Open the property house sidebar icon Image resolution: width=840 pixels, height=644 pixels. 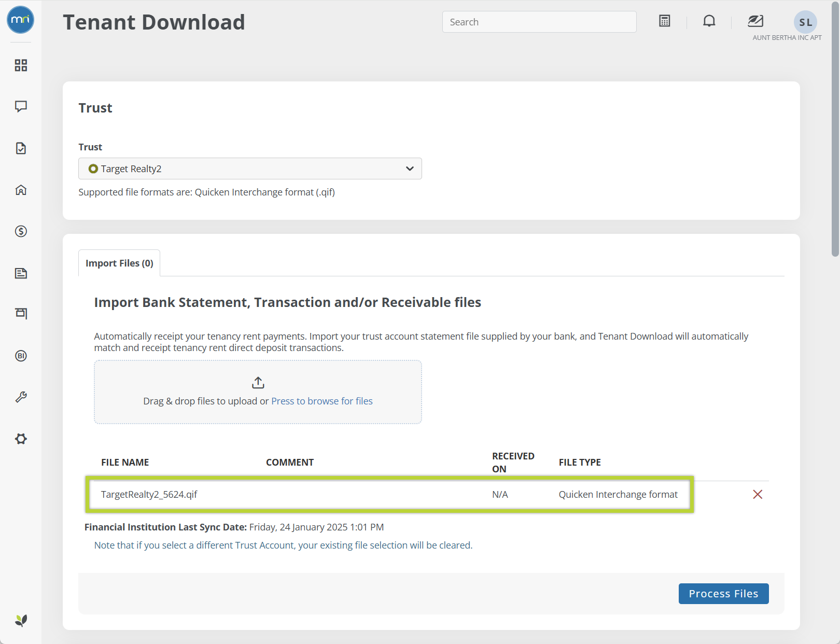[x=21, y=190]
